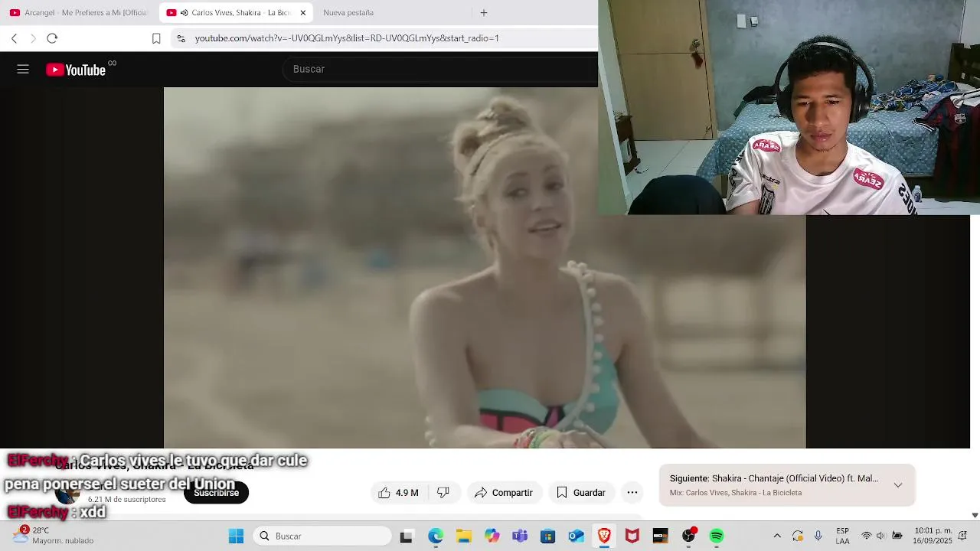
Task: Open McAfee from the taskbar
Action: [632, 536]
